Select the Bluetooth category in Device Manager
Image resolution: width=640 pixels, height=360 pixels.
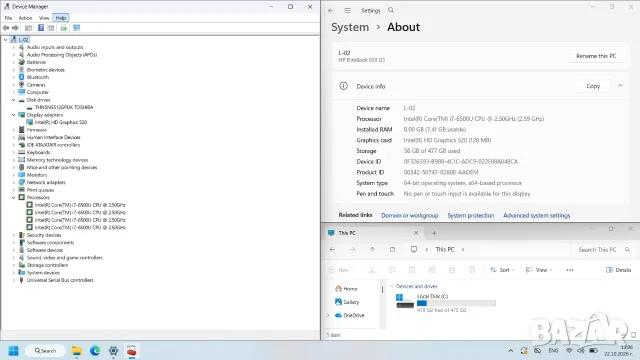click(38, 77)
